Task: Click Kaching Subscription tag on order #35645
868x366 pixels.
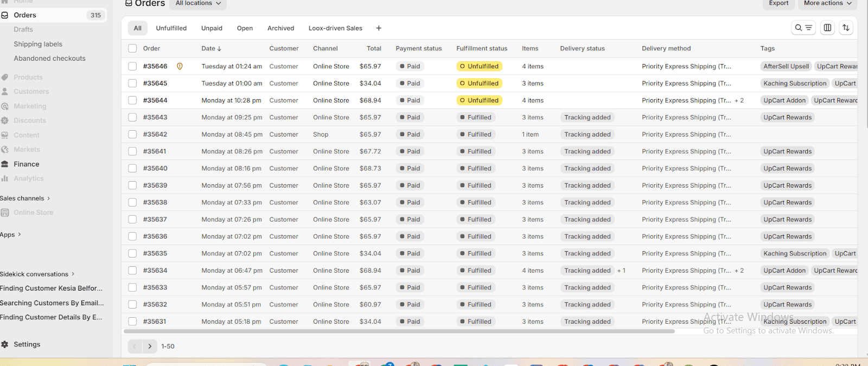Action: [795, 84]
